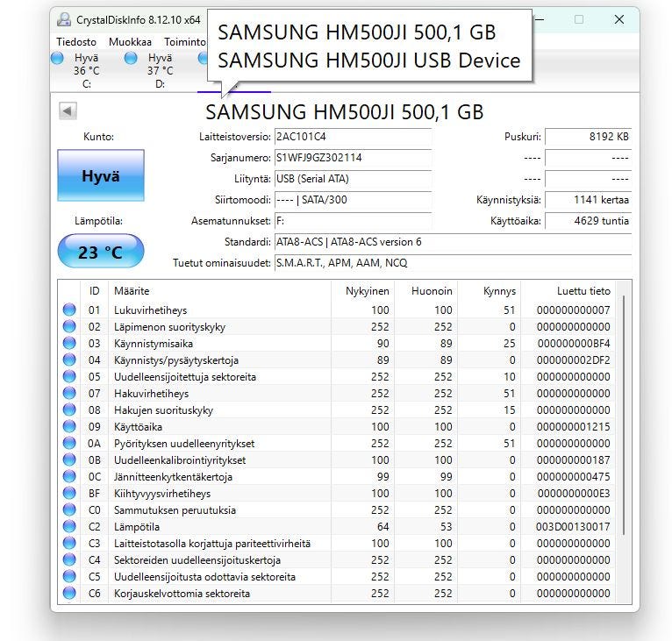Maximize the CrystalDiskInfo window
Screen dimensions: 672x641
[x=579, y=19]
